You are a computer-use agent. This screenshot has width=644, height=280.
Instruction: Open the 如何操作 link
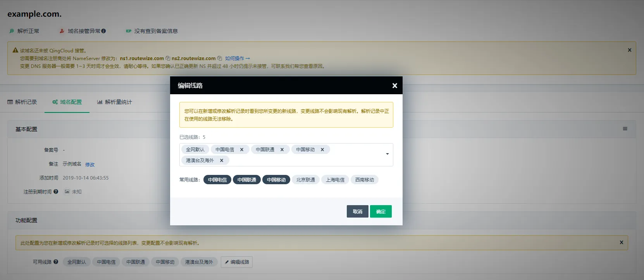238,59
